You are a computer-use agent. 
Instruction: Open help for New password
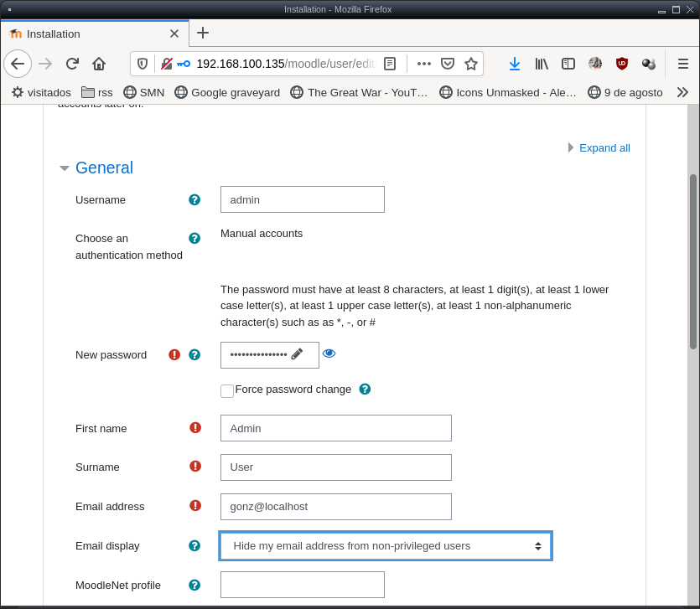point(194,354)
